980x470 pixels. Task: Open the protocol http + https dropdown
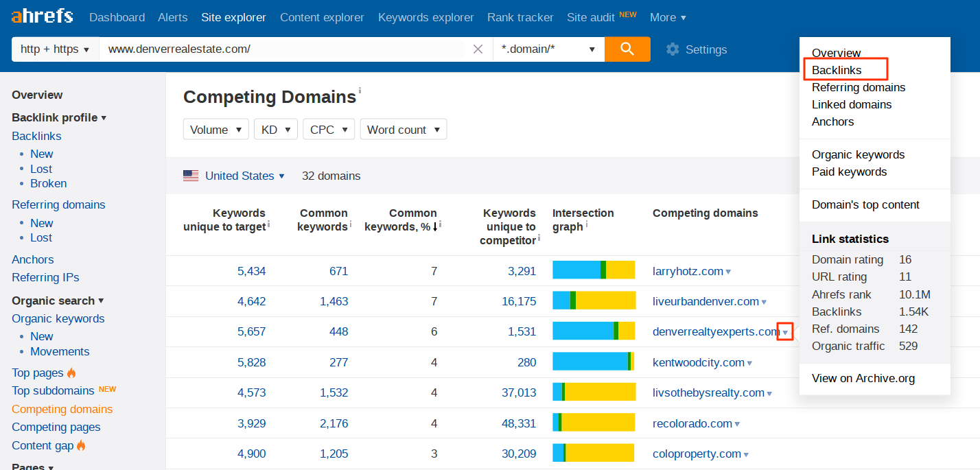pos(55,49)
